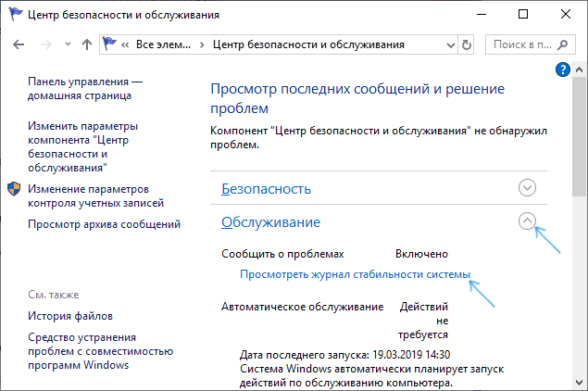The height and width of the screenshot is (391, 588).
Task: Focus the Поиск в панели search field
Action: click(530, 44)
